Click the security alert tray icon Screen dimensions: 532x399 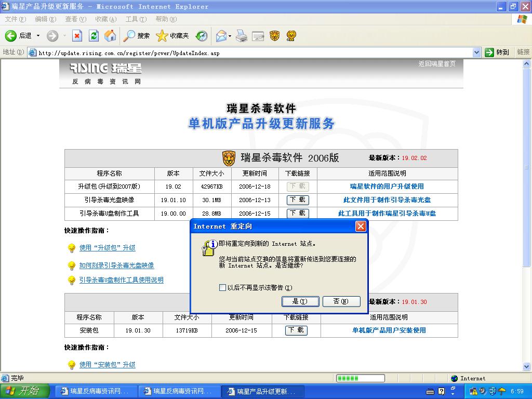[473, 392]
